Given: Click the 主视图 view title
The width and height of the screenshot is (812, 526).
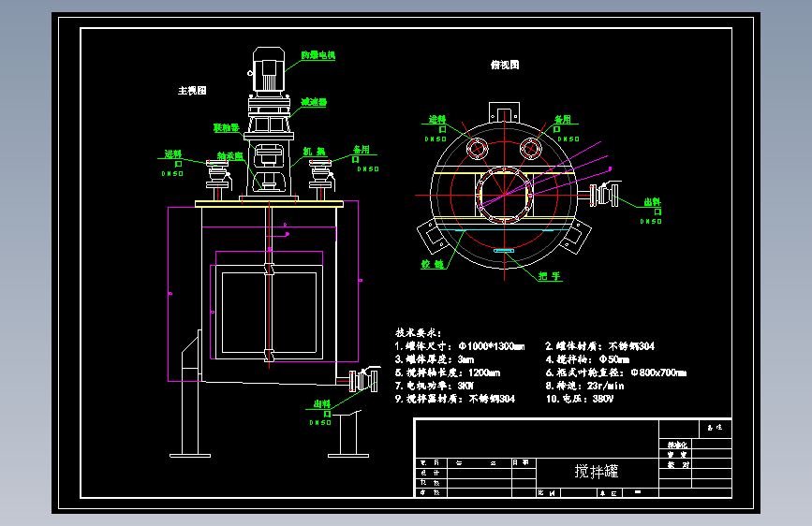Looking at the screenshot, I should click(x=192, y=91).
